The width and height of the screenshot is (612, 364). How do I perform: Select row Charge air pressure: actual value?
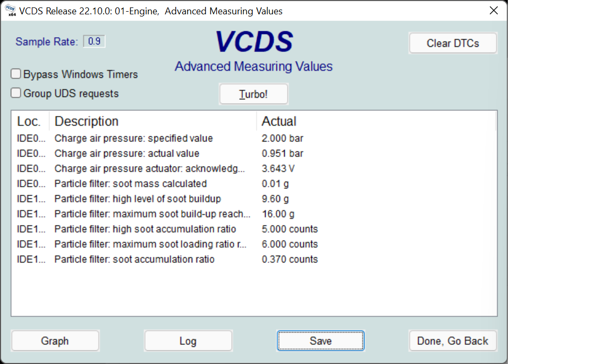(x=254, y=153)
